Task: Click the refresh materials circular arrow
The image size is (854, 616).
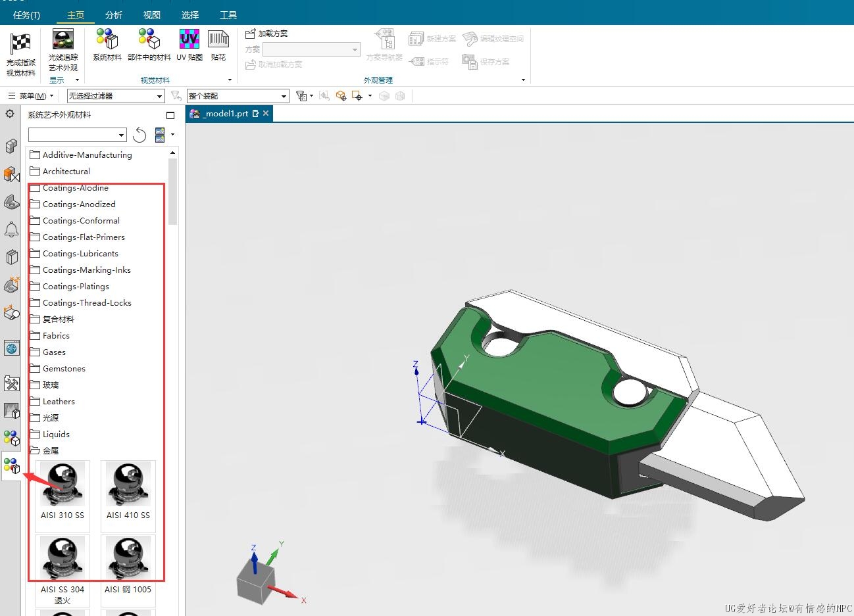Action: [x=139, y=135]
